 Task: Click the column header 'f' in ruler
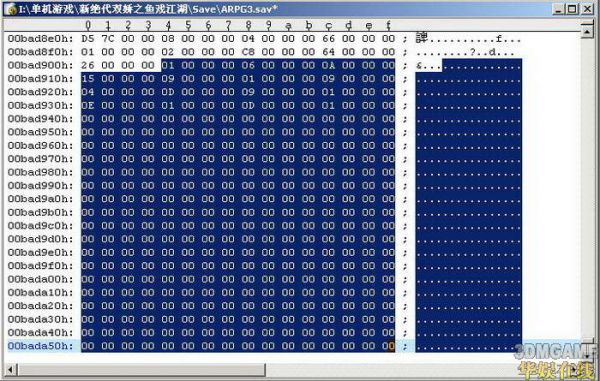pyautogui.click(x=388, y=25)
